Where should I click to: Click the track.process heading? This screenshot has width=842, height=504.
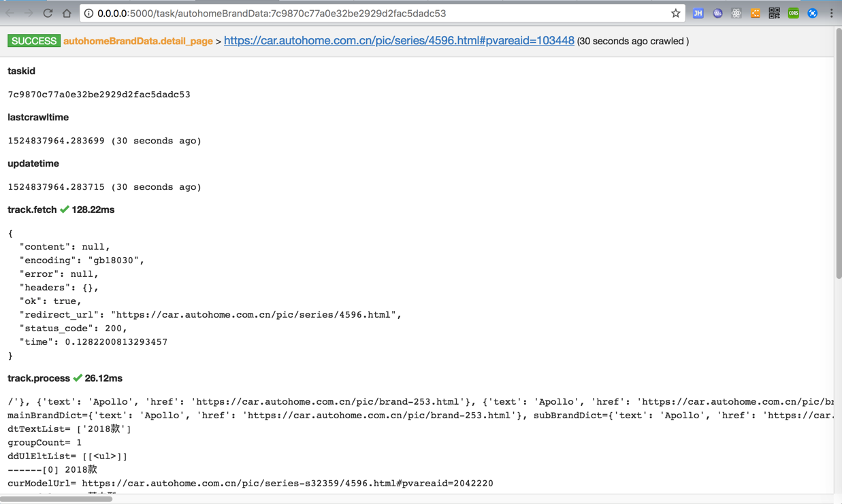tap(39, 378)
